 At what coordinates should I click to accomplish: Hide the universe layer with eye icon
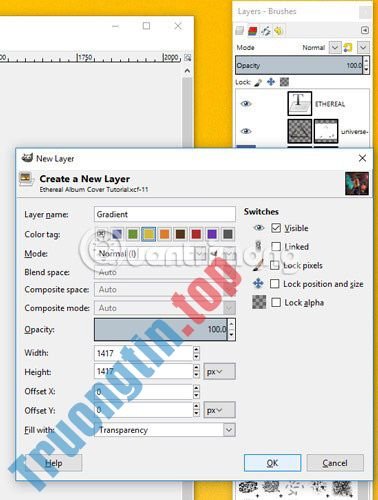(246, 131)
